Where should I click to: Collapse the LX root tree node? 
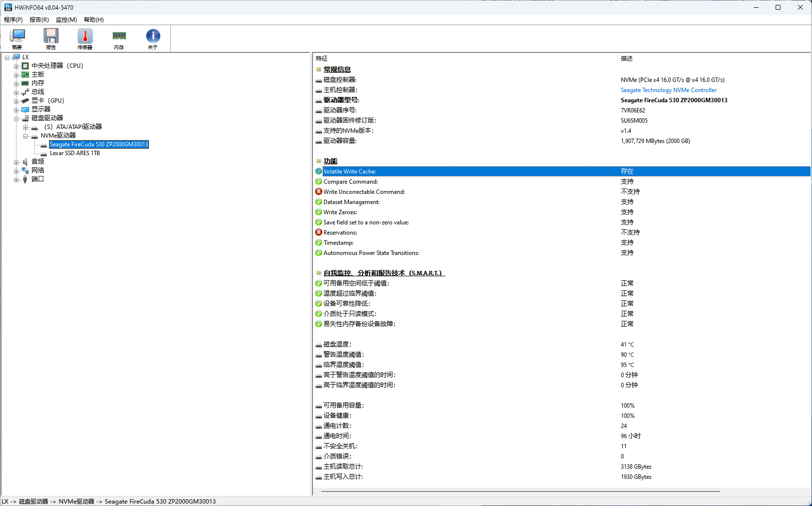7,57
